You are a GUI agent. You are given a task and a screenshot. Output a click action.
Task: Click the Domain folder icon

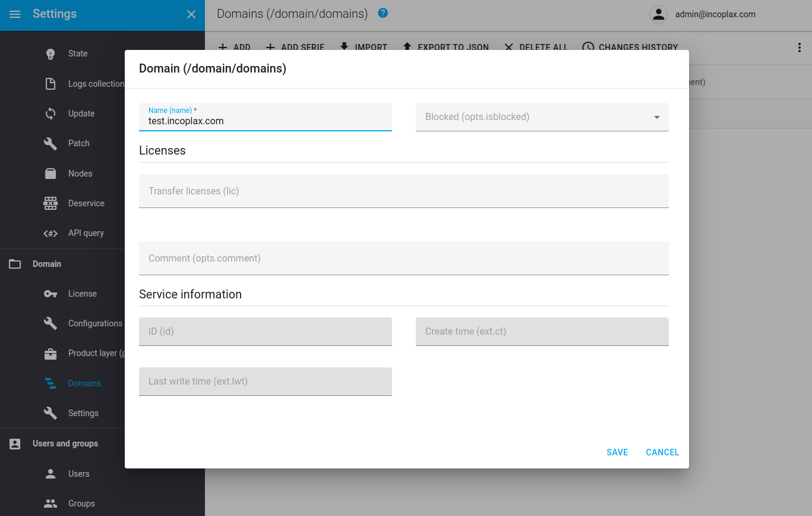click(15, 264)
